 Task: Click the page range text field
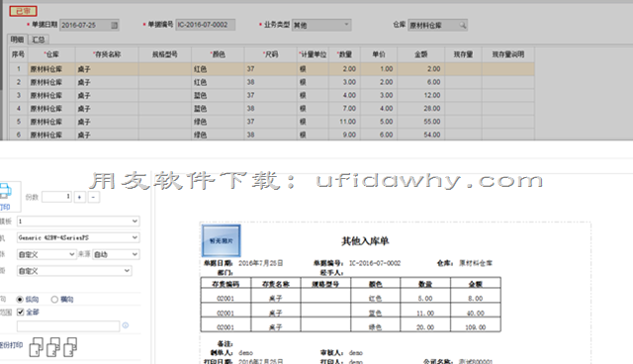tap(68, 326)
